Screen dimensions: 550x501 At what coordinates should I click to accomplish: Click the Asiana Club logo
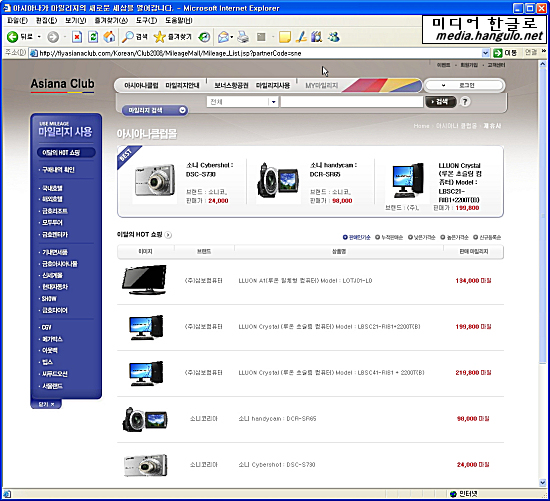pos(62,85)
